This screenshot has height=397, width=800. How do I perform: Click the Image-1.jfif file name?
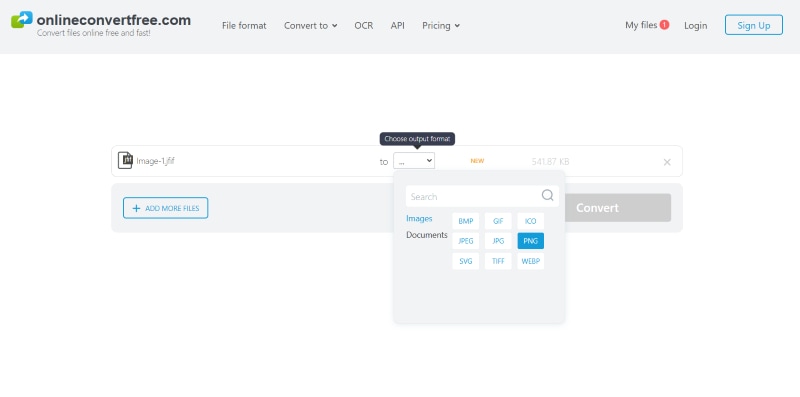point(155,161)
